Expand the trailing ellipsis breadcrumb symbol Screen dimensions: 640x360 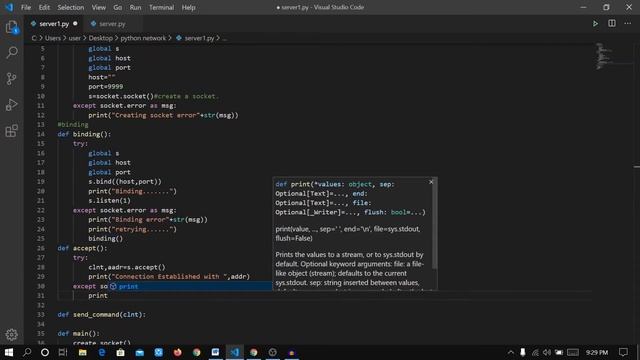click(224, 38)
